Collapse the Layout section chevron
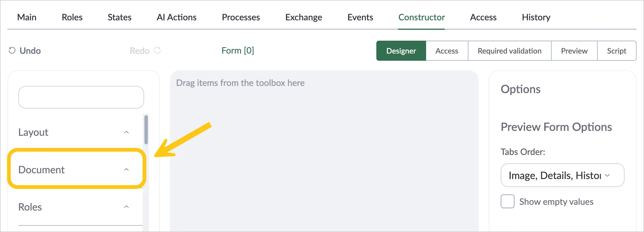 (x=126, y=132)
